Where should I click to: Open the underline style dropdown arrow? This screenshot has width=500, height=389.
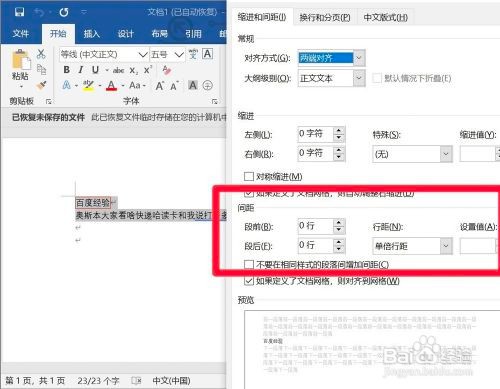coord(107,70)
